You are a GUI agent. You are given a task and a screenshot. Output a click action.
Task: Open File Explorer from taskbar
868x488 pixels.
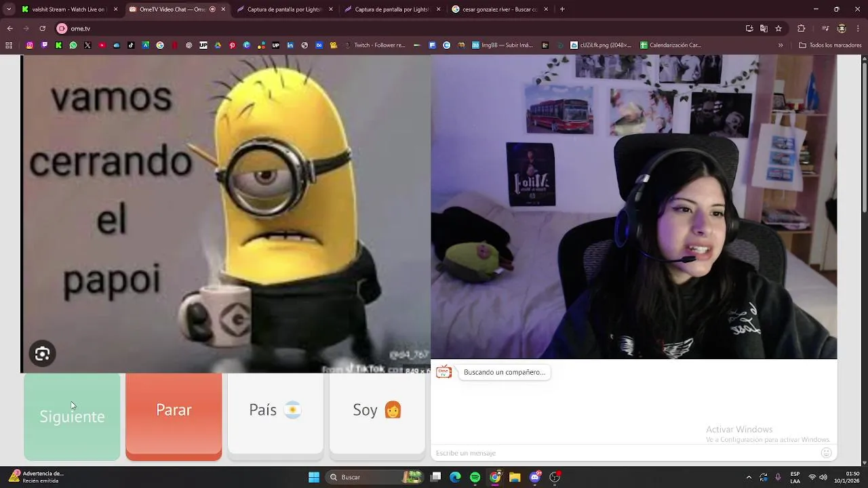pos(515,477)
